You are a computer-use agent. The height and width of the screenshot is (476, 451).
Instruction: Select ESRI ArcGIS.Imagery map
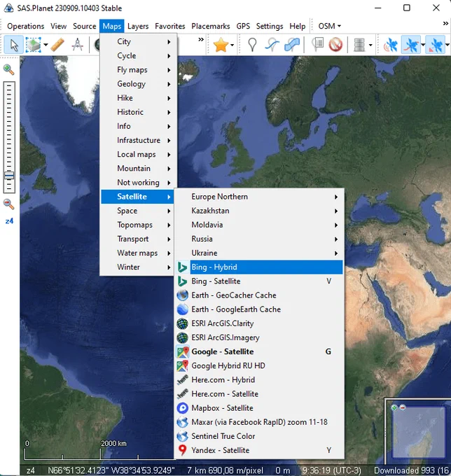point(260,337)
